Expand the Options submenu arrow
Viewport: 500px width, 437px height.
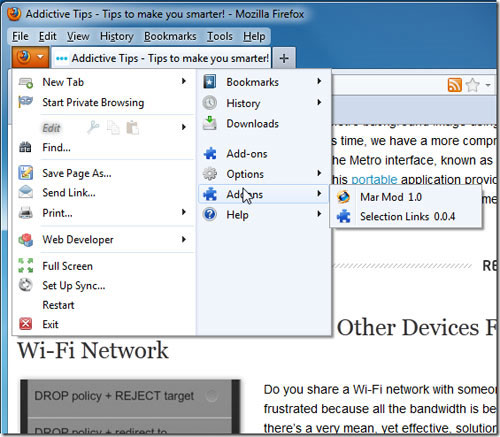pos(319,173)
